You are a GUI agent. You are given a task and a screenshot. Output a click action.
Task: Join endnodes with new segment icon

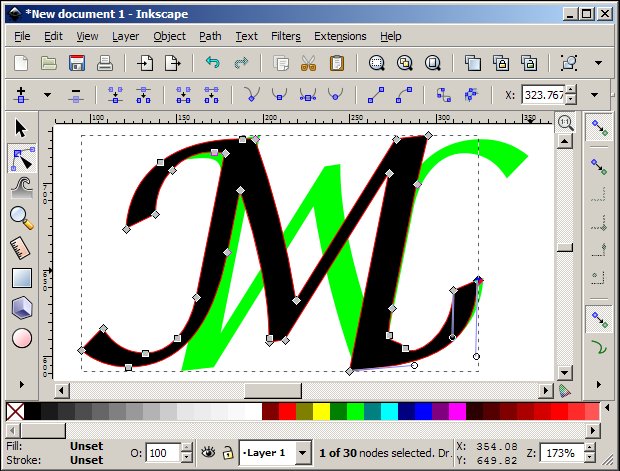pyautogui.click(x=183, y=95)
